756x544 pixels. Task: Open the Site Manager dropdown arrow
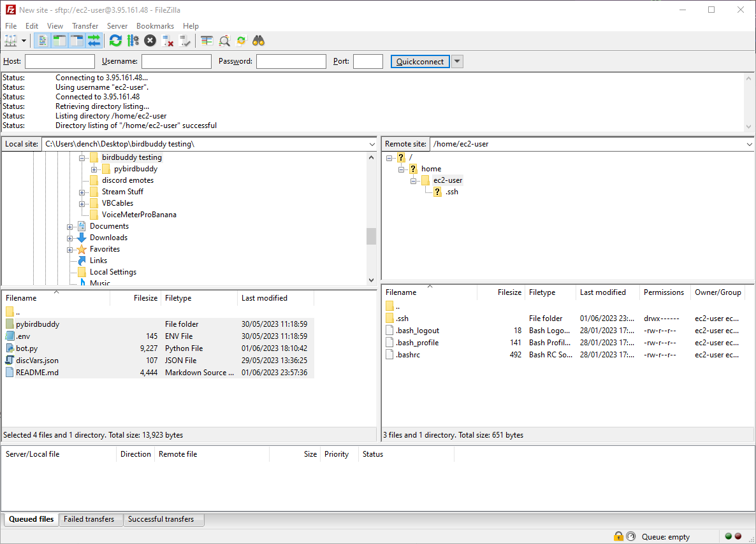coord(24,41)
